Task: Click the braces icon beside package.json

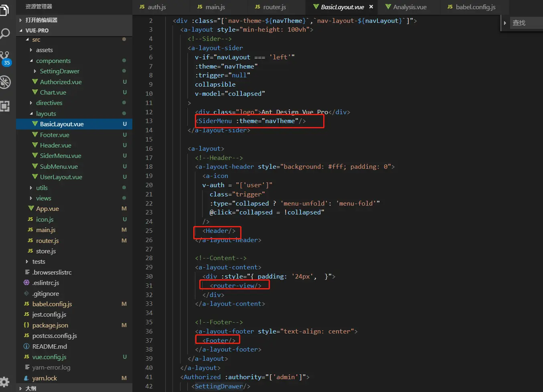Action: [x=26, y=325]
